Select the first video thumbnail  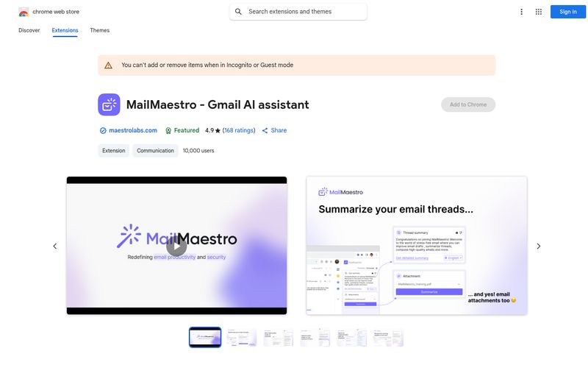click(x=205, y=337)
